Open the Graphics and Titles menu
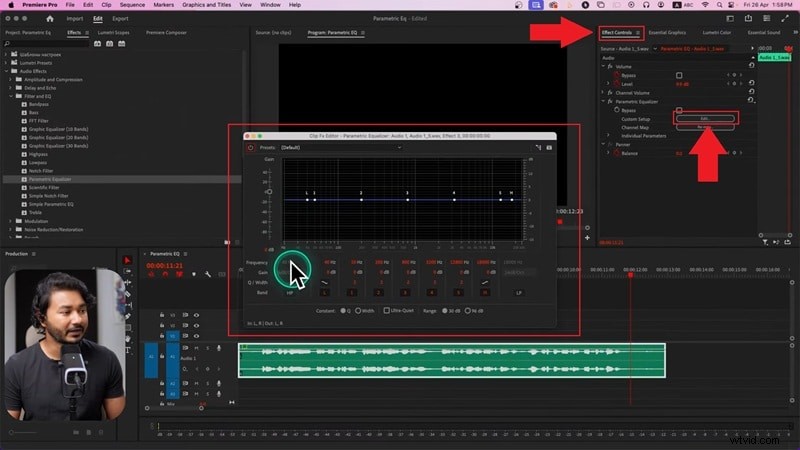The height and width of the screenshot is (450, 800). click(x=207, y=5)
